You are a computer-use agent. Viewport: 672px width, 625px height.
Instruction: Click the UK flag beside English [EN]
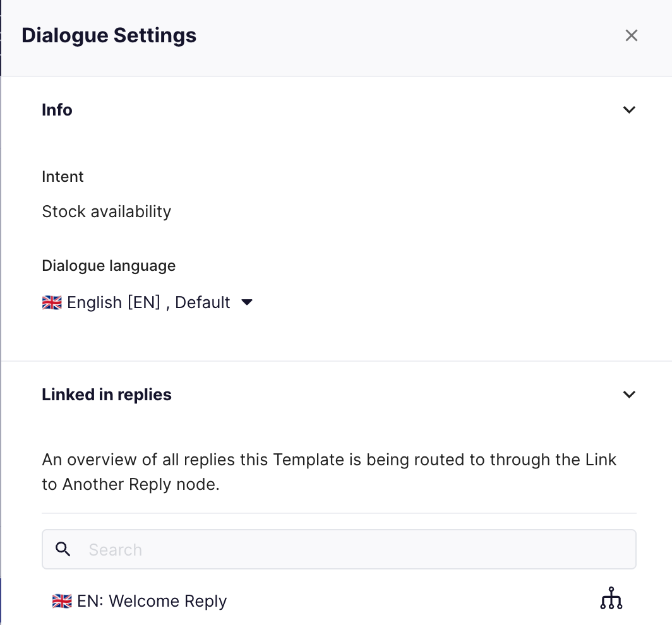tap(52, 302)
